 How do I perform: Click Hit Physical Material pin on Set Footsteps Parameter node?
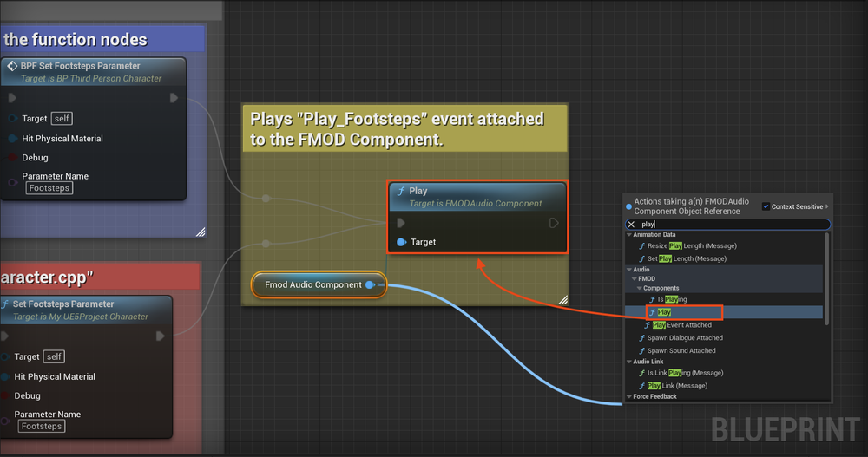[x=5, y=376]
